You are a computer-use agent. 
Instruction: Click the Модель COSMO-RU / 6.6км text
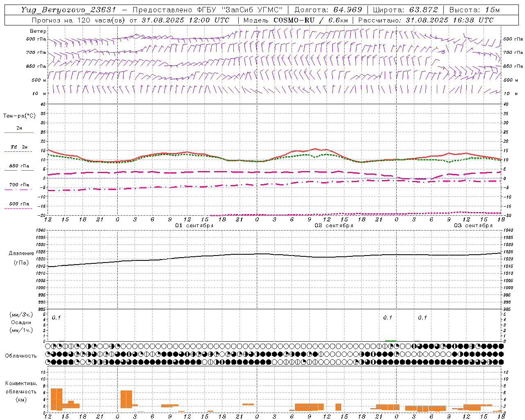pos(296,20)
